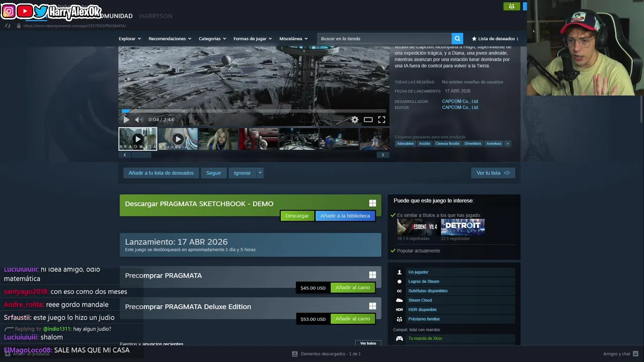Click the green friends notification icon
This screenshot has width=644, height=362.
pyautogui.click(x=512, y=7)
